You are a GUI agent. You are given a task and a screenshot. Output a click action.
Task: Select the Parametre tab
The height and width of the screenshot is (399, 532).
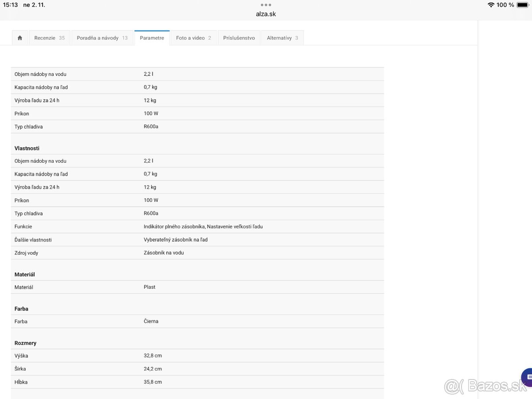click(x=152, y=38)
